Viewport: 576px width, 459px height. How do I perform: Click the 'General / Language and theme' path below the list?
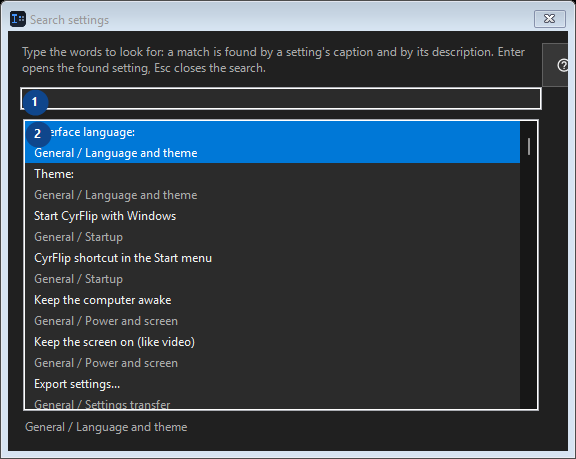point(106,427)
